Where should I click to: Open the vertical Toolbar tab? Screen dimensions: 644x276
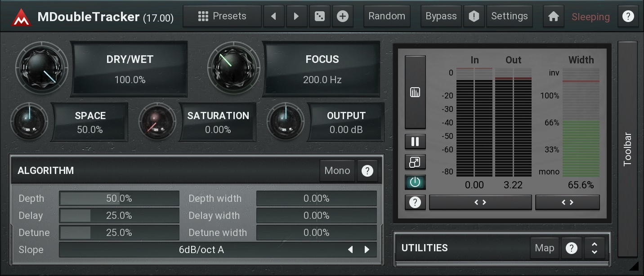628,148
